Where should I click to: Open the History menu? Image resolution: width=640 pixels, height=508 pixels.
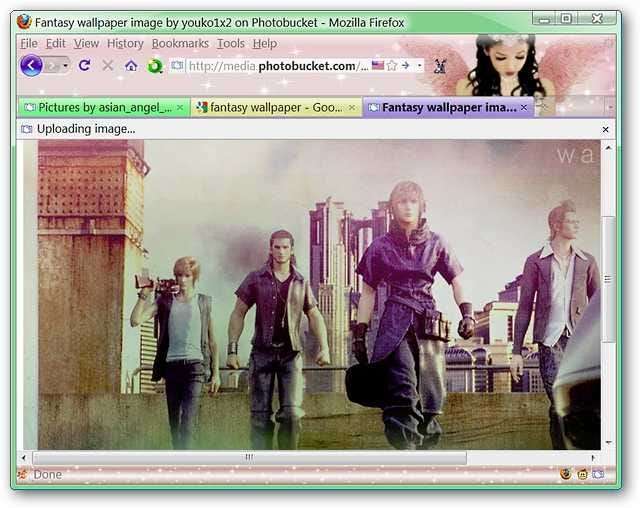pos(125,43)
